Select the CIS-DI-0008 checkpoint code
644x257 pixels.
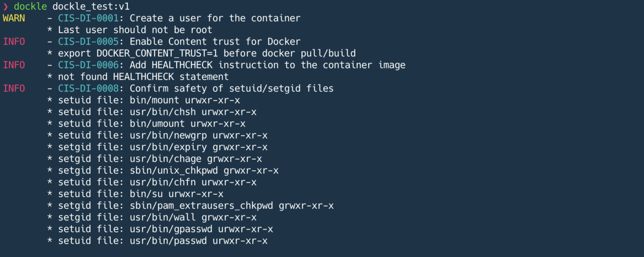pyautogui.click(x=89, y=88)
